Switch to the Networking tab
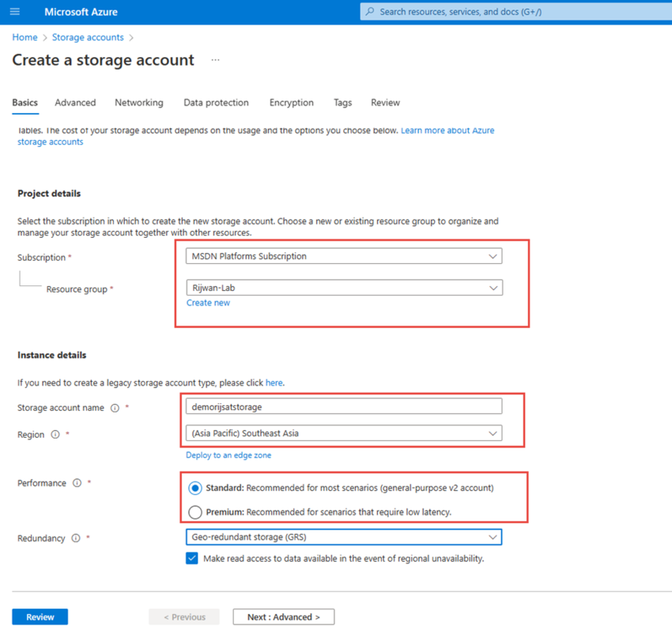The image size is (672, 641). (139, 103)
